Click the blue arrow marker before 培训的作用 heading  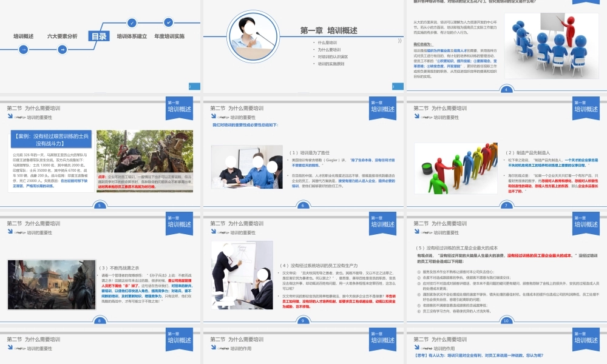click(212, 347)
